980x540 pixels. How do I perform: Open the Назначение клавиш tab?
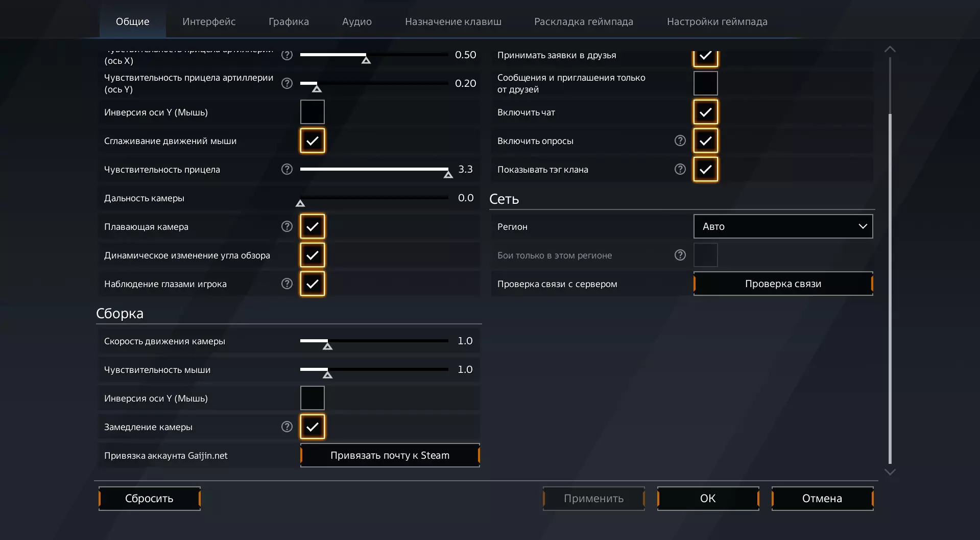pos(453,21)
